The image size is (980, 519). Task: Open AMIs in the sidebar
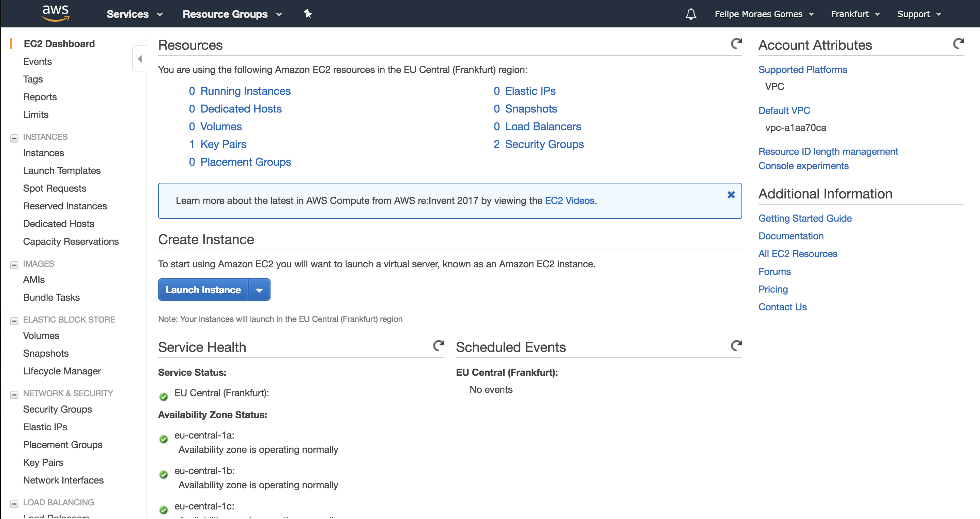point(34,280)
